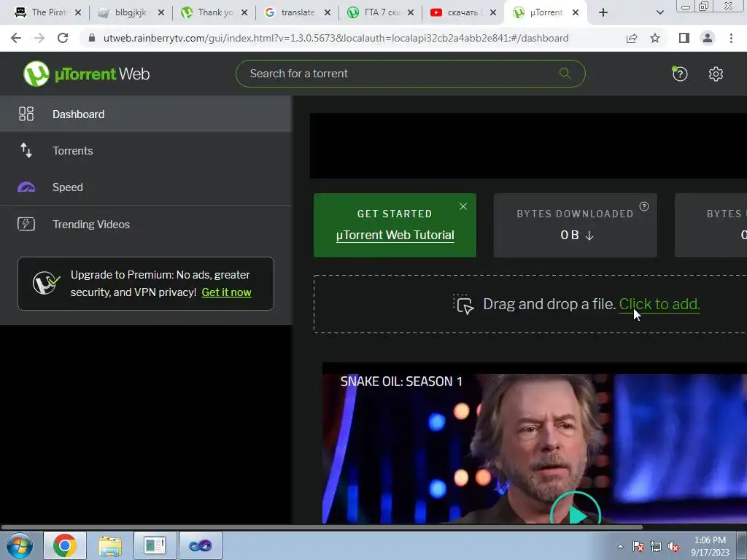Switch to the translate tab
The height and width of the screenshot is (560, 747).
coord(298,13)
